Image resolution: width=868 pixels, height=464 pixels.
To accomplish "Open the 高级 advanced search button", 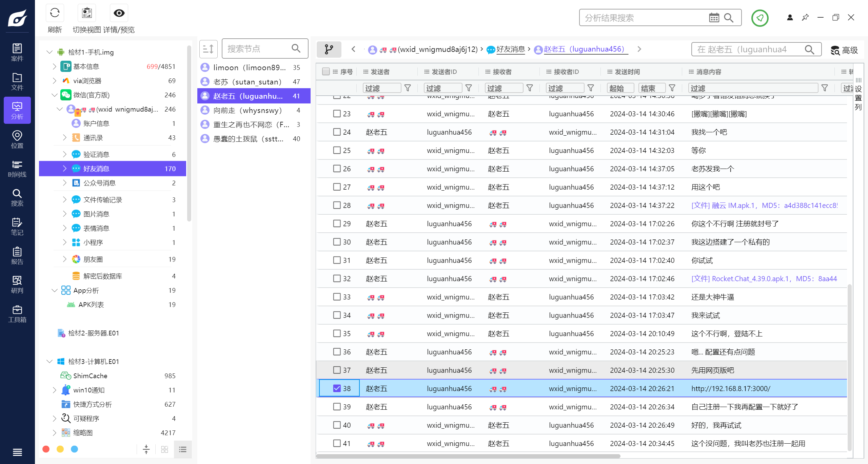I will 844,50.
